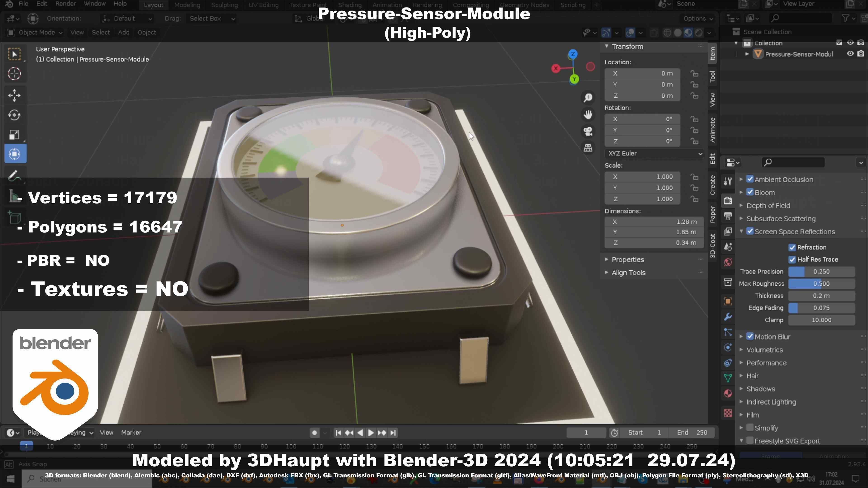Open the viewport Select menu
The image size is (868, 488).
tap(101, 33)
